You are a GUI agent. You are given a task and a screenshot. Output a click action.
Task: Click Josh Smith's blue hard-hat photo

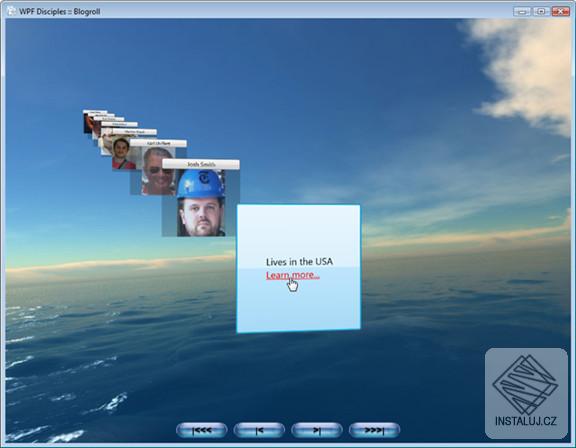click(201, 203)
